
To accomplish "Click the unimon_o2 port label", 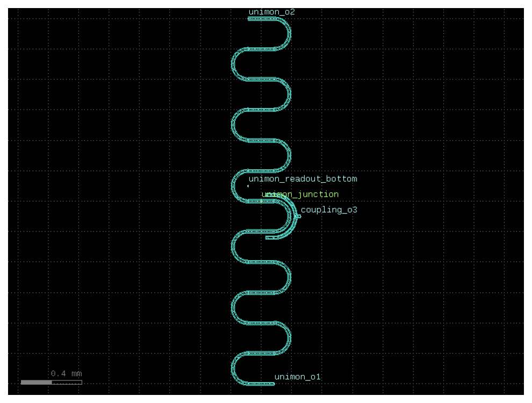I will click(x=271, y=12).
